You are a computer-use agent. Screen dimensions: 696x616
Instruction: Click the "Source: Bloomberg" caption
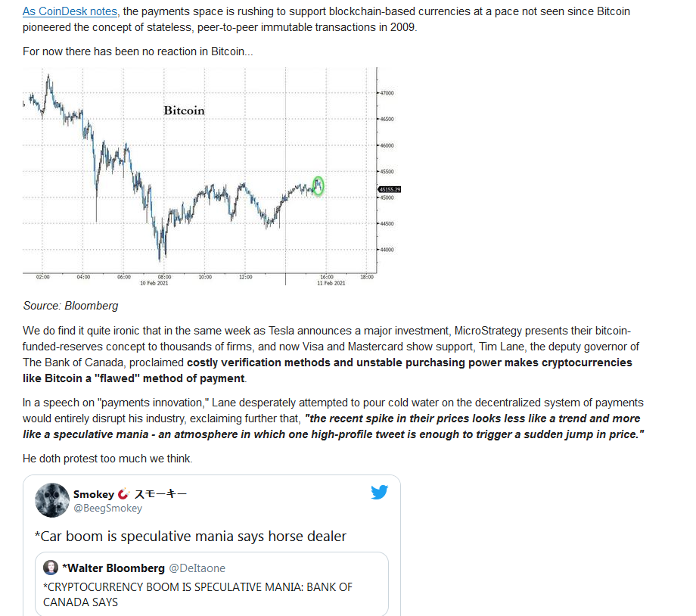[x=70, y=306]
